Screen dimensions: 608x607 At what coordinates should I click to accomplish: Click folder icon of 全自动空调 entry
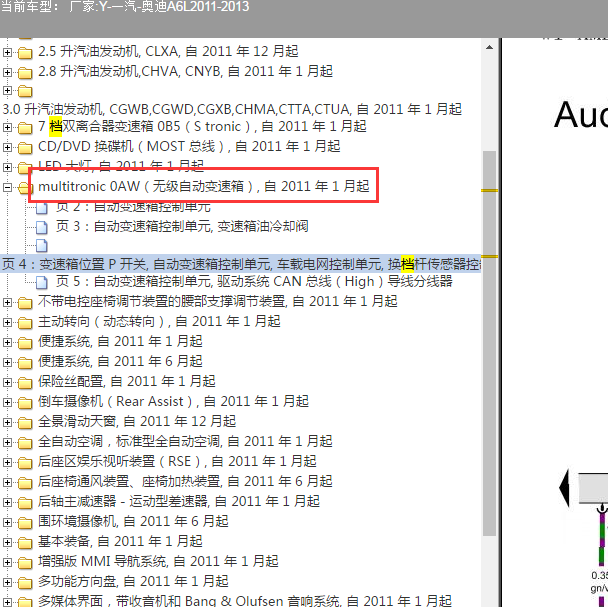click(x=25, y=443)
